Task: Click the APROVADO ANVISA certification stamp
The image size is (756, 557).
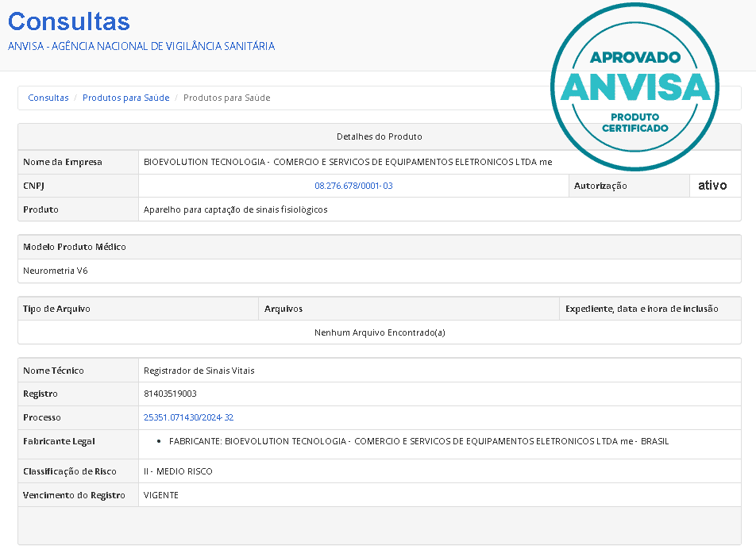Action: click(634, 86)
